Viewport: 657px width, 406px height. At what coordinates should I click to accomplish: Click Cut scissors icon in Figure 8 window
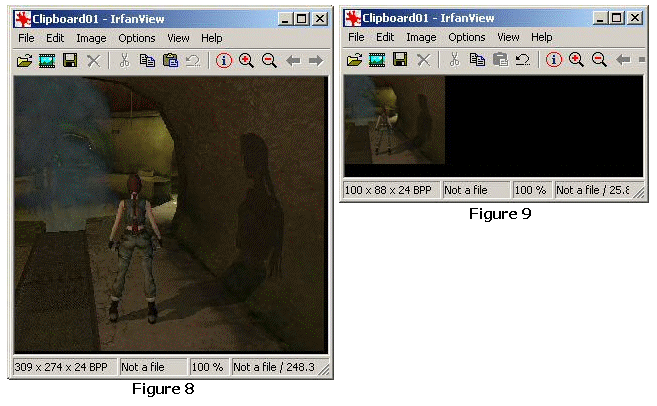point(124,60)
